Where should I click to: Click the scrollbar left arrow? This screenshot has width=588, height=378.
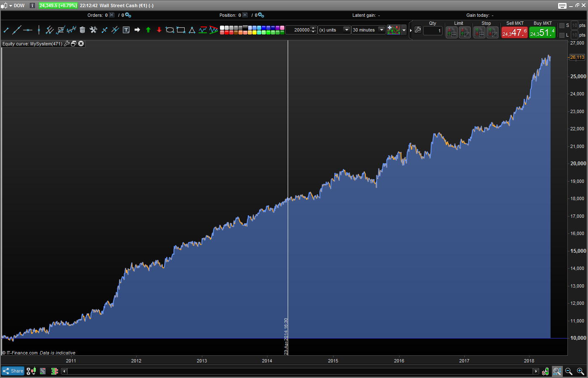click(x=64, y=371)
